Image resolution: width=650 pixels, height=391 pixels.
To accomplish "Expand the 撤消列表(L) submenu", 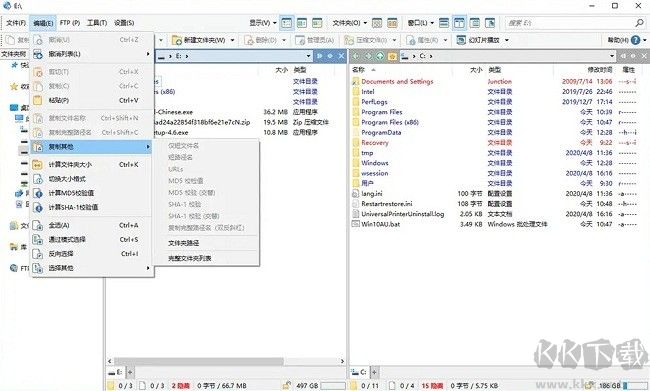I will click(92, 54).
